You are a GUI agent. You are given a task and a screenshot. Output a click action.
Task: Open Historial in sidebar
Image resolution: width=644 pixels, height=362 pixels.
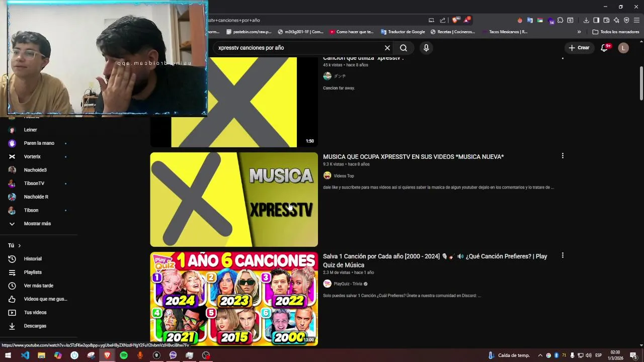33,259
